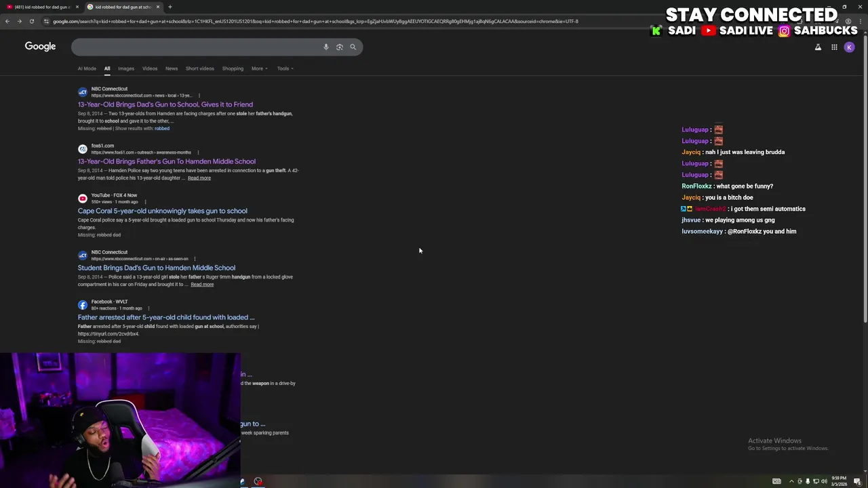Screen dimensions: 868x488
Task: Click chat message 'we playing among us gng'
Action: pos(740,220)
